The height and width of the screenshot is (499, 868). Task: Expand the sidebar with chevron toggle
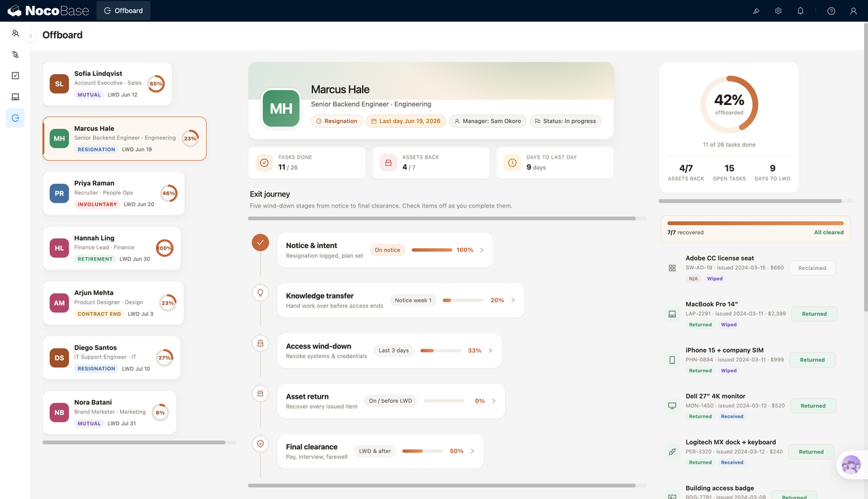pyautogui.click(x=31, y=36)
